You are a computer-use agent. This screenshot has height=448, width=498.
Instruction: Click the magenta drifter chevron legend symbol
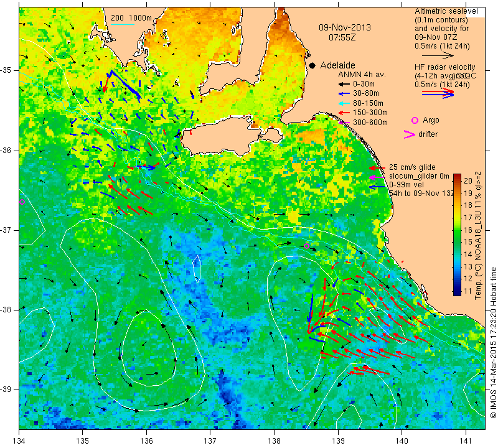click(409, 134)
